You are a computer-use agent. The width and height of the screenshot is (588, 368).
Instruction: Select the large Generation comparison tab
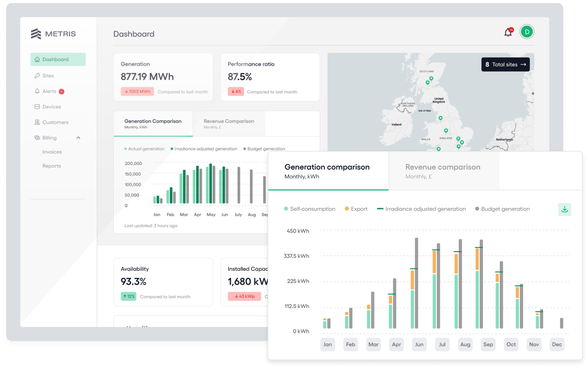(x=328, y=171)
